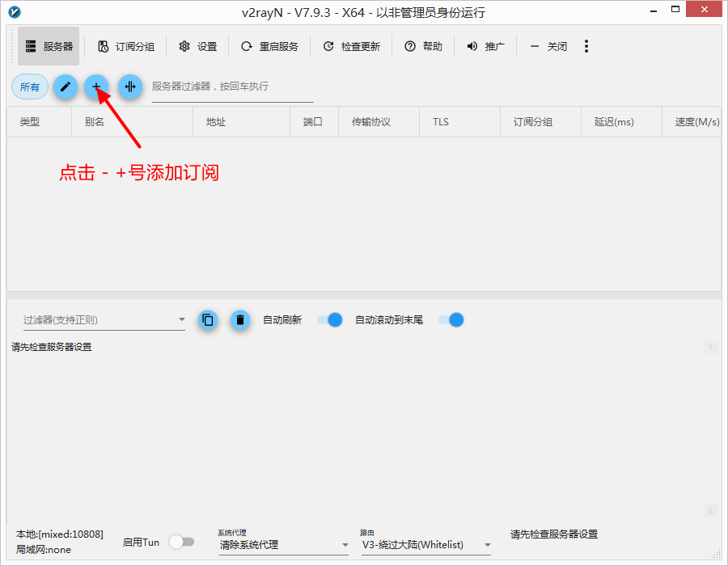Click the 请先检查服务器设置 log message
728x566 pixels.
pyautogui.click(x=52, y=347)
